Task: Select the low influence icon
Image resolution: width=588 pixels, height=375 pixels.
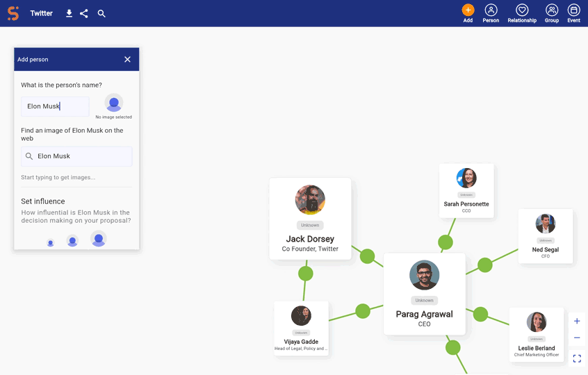Action: (x=50, y=243)
